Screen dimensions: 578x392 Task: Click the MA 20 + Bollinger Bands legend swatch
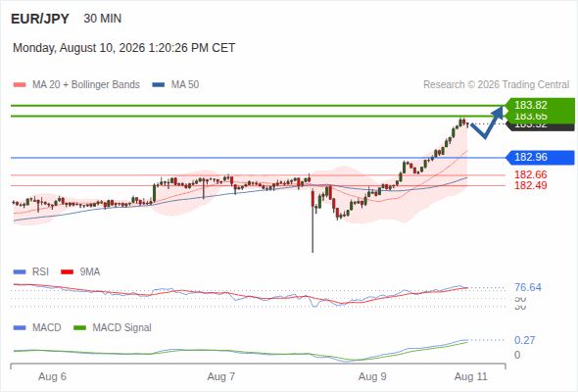click(x=20, y=85)
